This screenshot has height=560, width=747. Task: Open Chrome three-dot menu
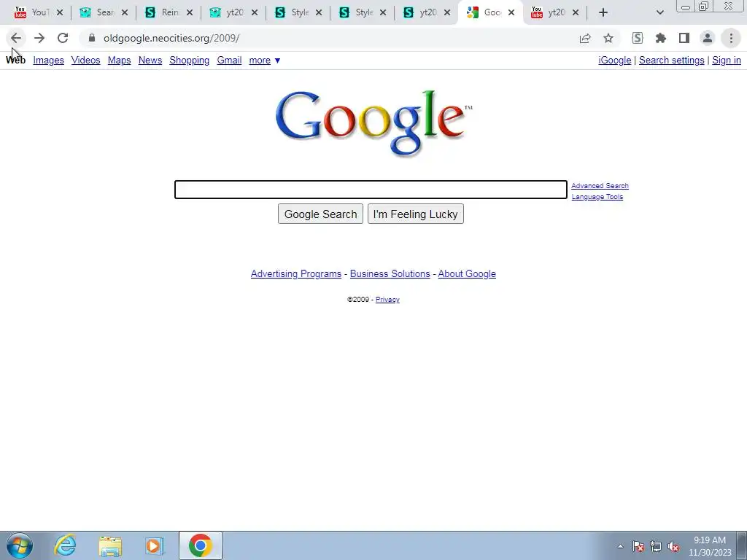(x=731, y=38)
